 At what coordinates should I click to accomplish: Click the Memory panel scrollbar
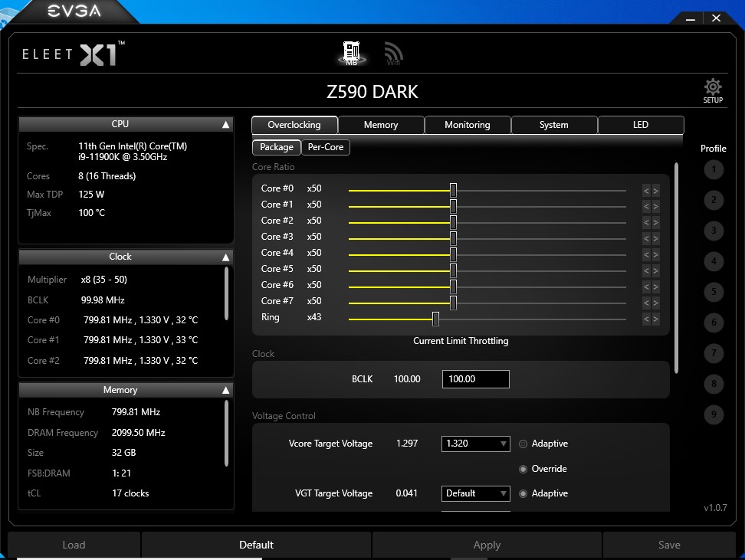click(x=226, y=433)
